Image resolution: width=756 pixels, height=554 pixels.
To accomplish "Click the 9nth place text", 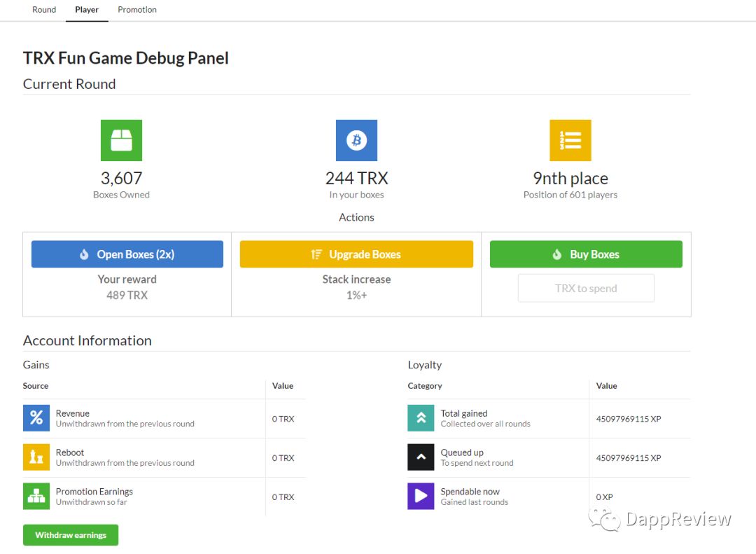I will tap(570, 179).
